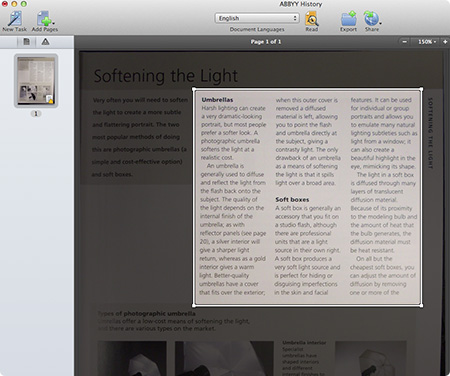Click the 'Page 1 of 1' indicator
450x376 pixels.
[x=266, y=42]
